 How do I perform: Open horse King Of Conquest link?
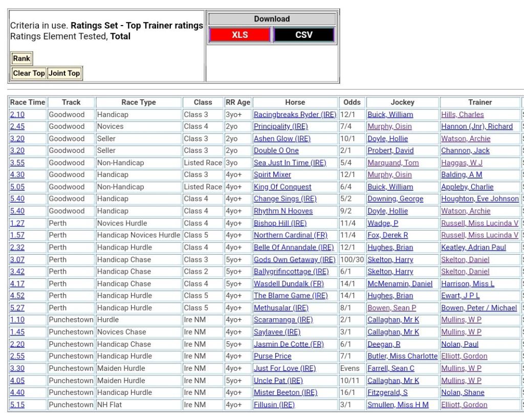click(x=282, y=187)
